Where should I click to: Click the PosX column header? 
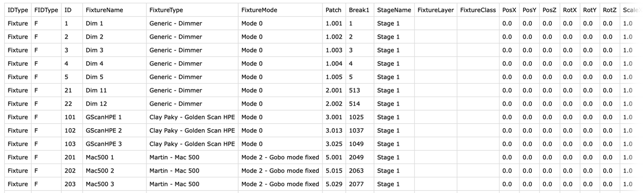click(x=509, y=10)
